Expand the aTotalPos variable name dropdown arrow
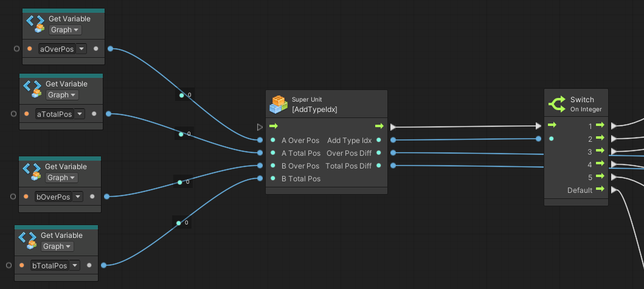Screen dimensions: 644x289 [80, 113]
